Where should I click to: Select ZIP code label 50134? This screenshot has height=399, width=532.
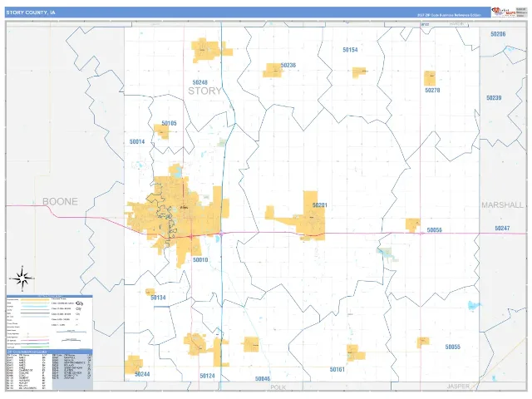click(158, 298)
